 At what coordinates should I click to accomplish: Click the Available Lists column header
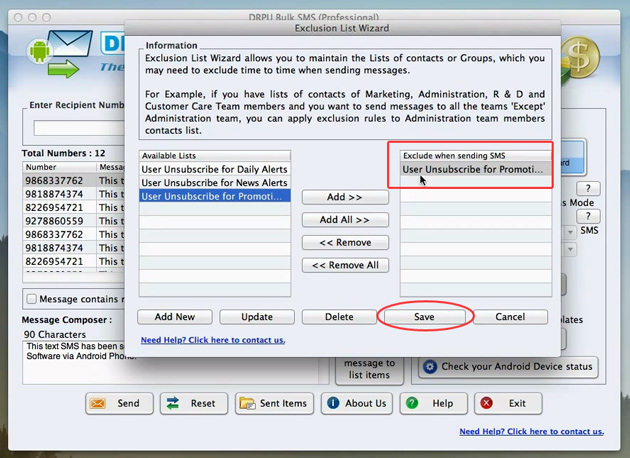tap(215, 156)
